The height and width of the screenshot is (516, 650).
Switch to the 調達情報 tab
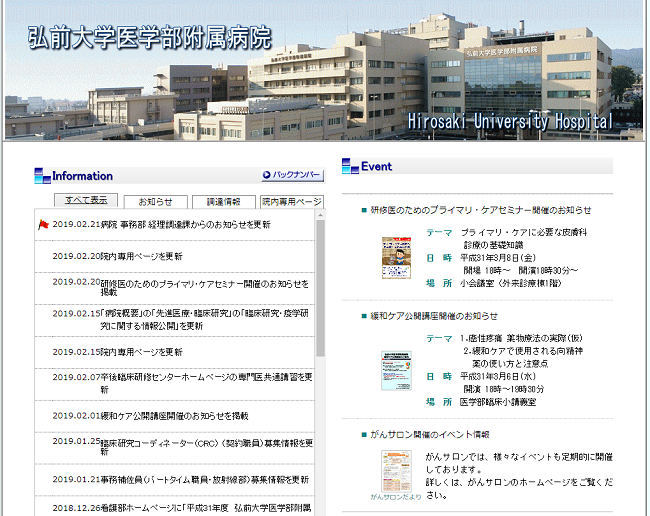[224, 202]
